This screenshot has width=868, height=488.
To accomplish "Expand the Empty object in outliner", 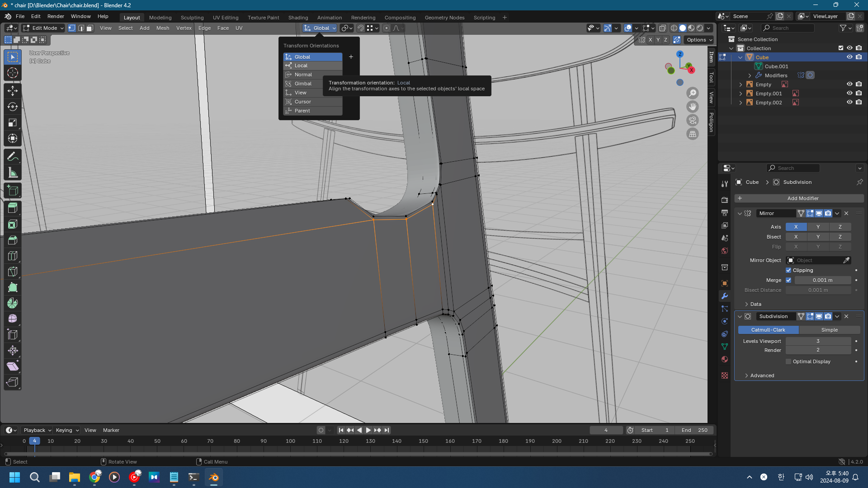I will (x=741, y=84).
